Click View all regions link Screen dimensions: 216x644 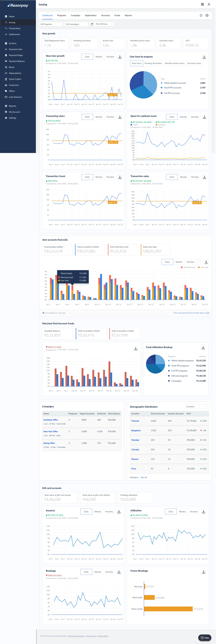pyautogui.click(x=144, y=478)
